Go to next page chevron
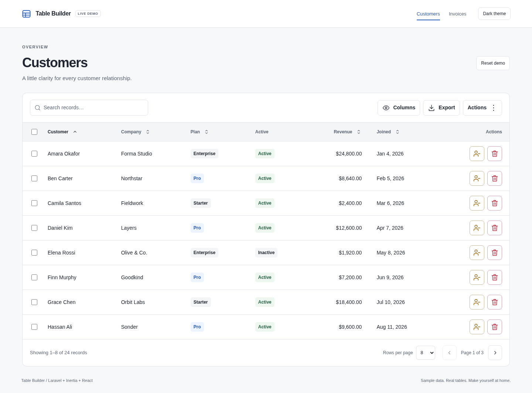Screen dimensions: 532x393 (495, 353)
